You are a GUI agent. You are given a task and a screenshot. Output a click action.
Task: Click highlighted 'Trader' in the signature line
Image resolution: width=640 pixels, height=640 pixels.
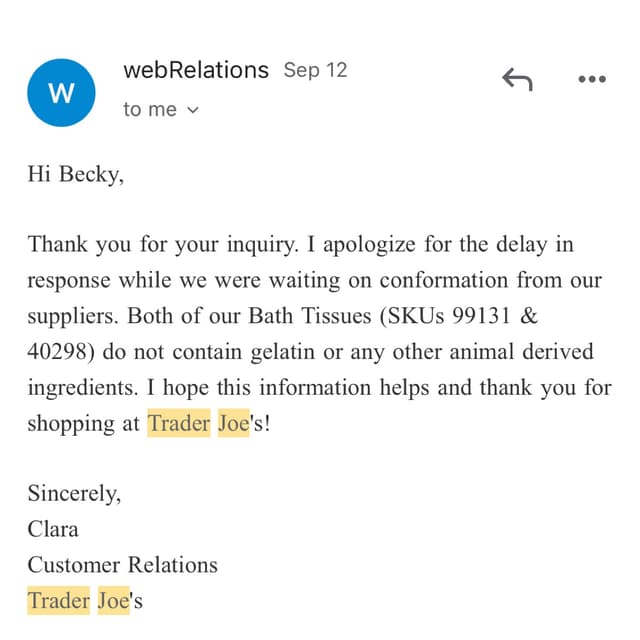pyautogui.click(x=58, y=600)
